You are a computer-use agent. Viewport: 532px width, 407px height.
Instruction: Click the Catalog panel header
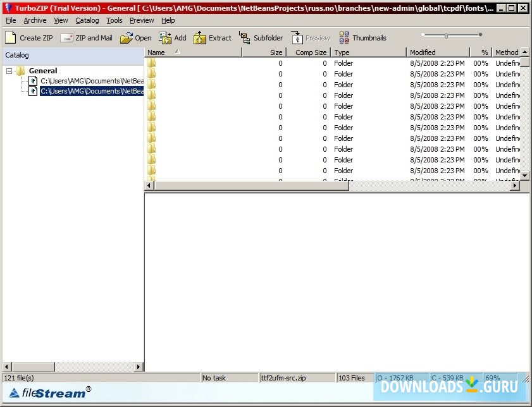tap(73, 56)
